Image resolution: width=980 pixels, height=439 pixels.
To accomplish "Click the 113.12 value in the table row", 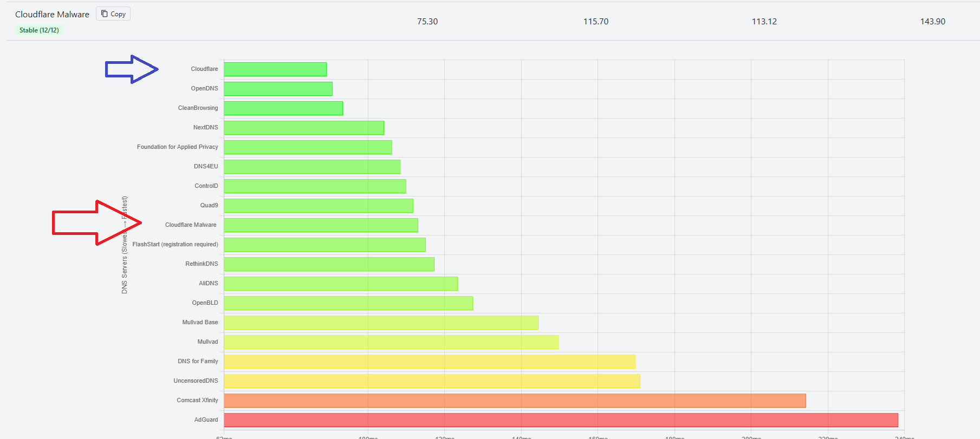I will click(x=764, y=22).
